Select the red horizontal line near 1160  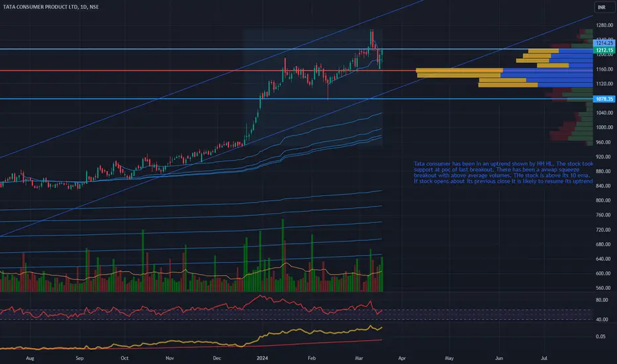coord(208,71)
